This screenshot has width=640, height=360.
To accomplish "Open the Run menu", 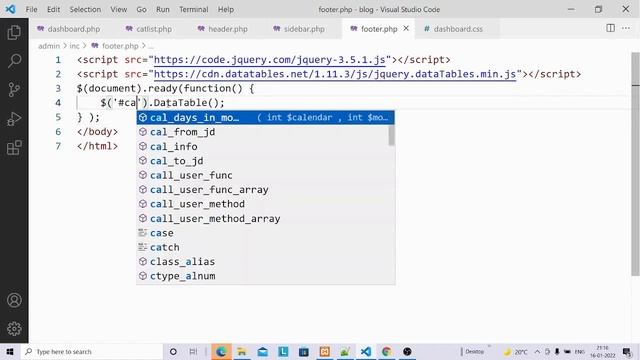I will [162, 9].
